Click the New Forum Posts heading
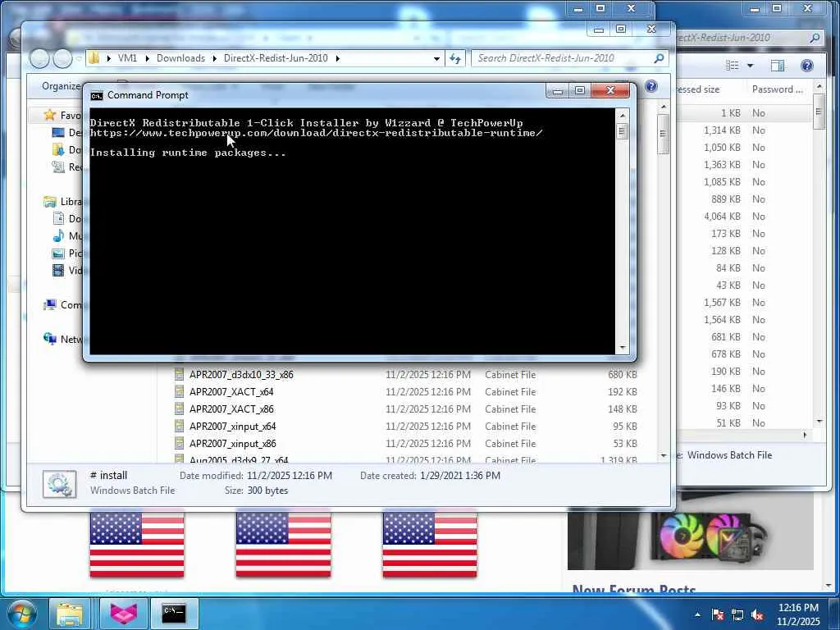The height and width of the screenshot is (630, 840). [x=634, y=589]
